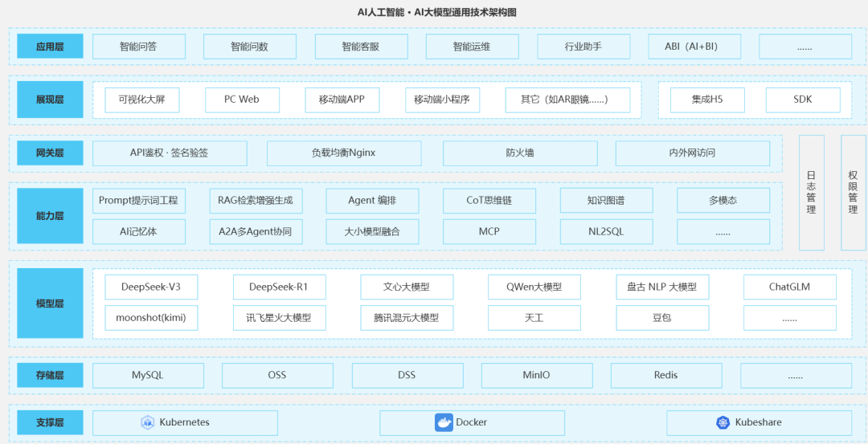Click the A2A多Agent协同 box
This screenshot has height=444, width=868.
[256, 232]
